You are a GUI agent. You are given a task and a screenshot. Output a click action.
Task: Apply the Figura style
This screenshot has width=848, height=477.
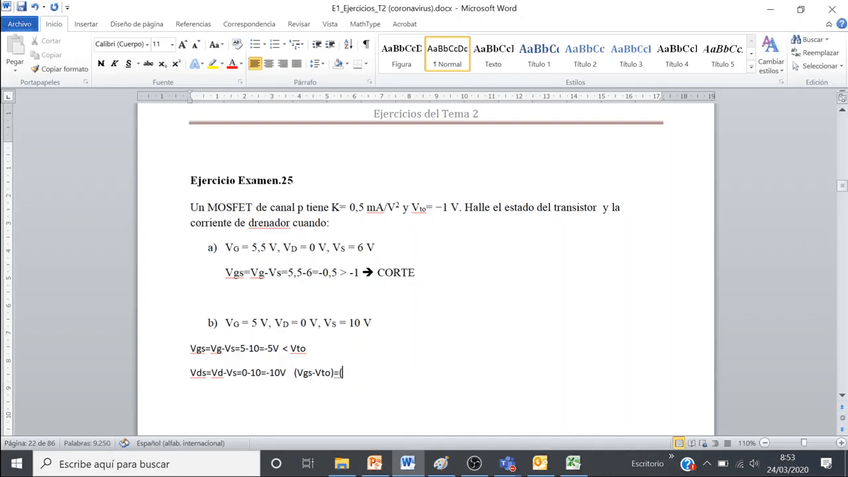[x=401, y=54]
